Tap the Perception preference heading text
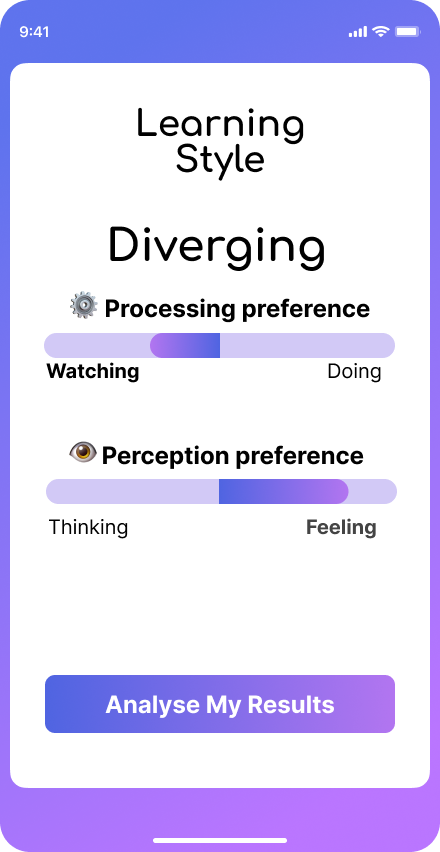Screen dimensions: 440x852 (232, 455)
